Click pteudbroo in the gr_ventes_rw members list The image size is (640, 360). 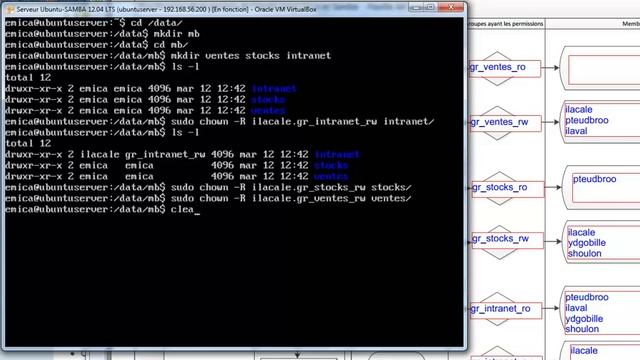(x=587, y=120)
